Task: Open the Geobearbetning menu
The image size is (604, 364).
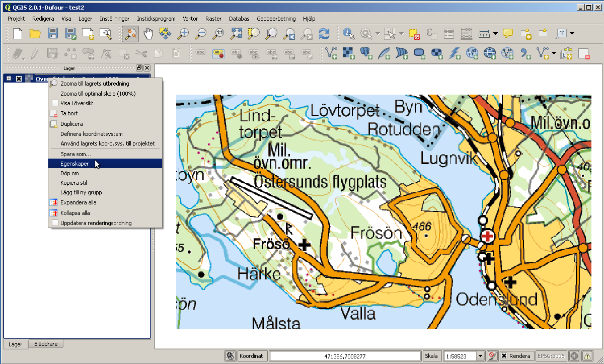Action: 276,19
